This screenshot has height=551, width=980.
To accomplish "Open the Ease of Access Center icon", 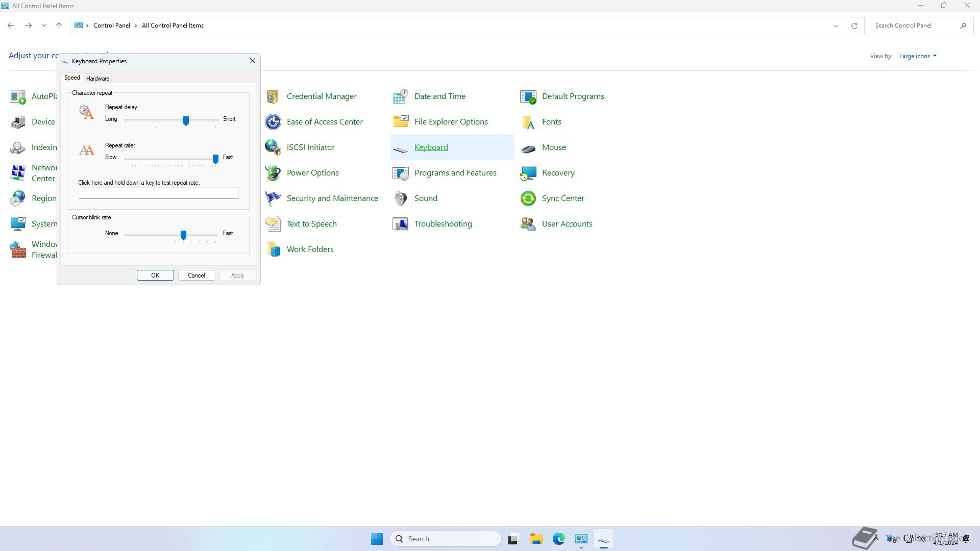I will 273,122.
